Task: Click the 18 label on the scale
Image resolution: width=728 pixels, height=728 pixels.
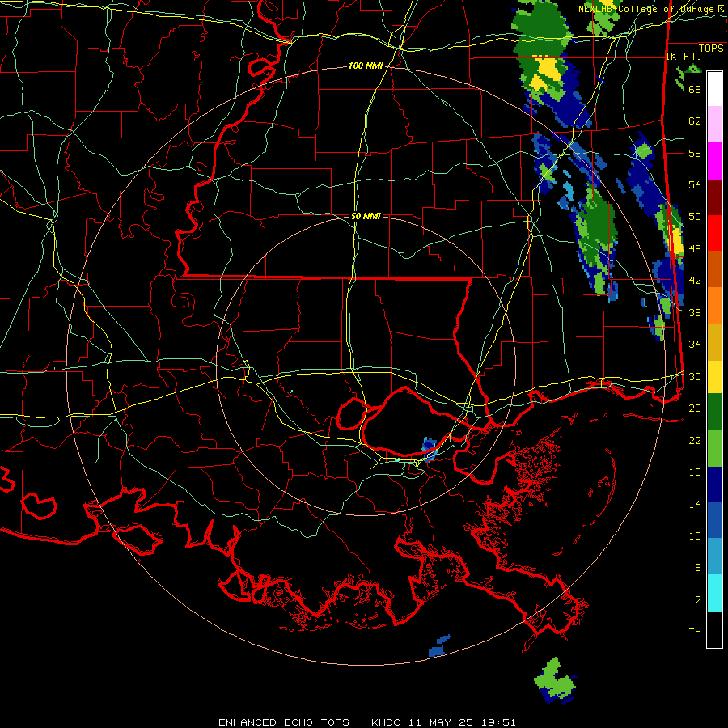Action: tap(695, 472)
